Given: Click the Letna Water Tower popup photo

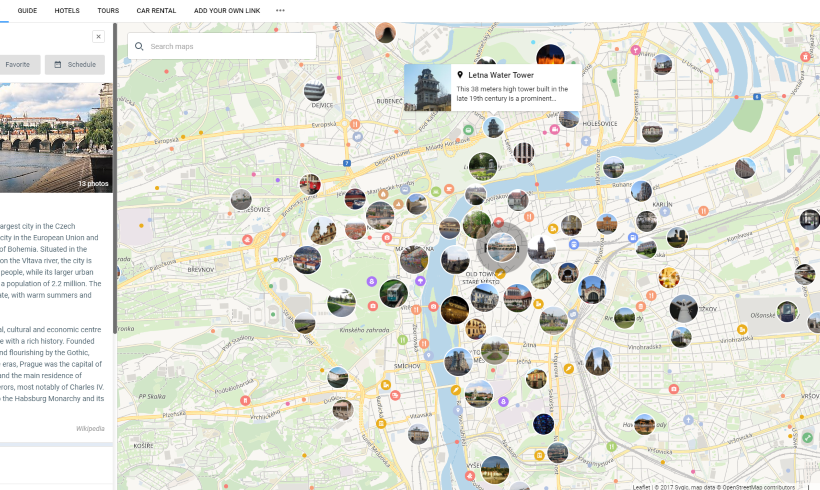Looking at the screenshot, I should (x=427, y=88).
